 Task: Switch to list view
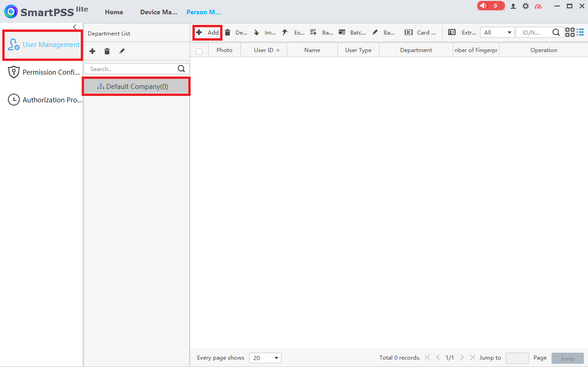click(580, 32)
